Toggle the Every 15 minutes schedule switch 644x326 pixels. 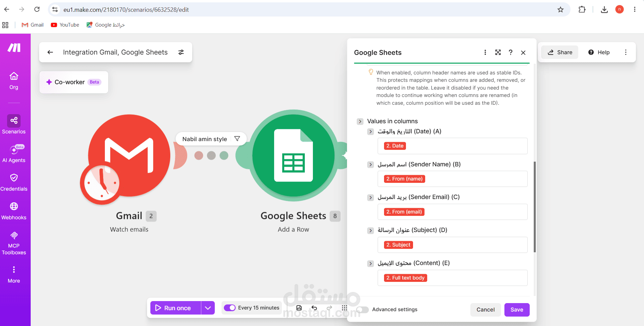click(230, 308)
